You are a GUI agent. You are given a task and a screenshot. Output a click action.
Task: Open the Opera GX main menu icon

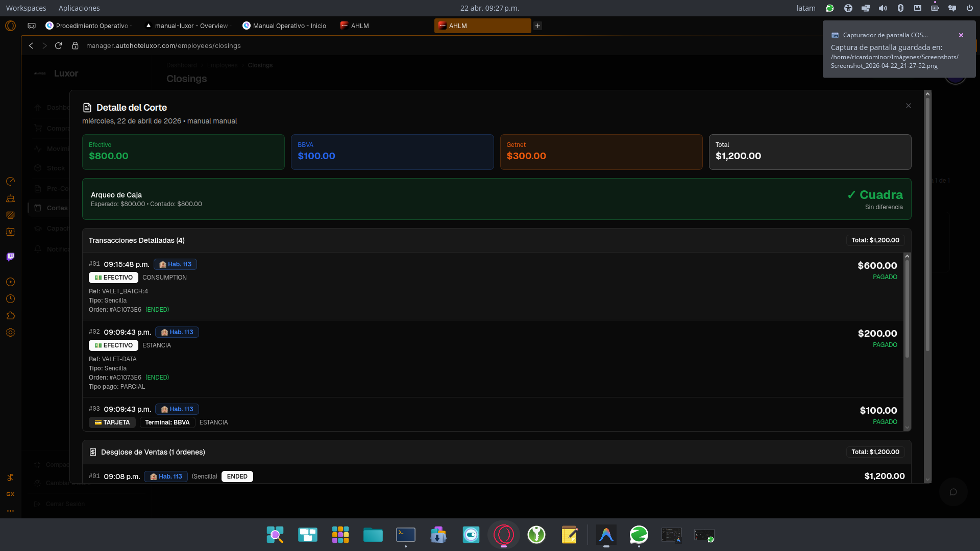10,26
